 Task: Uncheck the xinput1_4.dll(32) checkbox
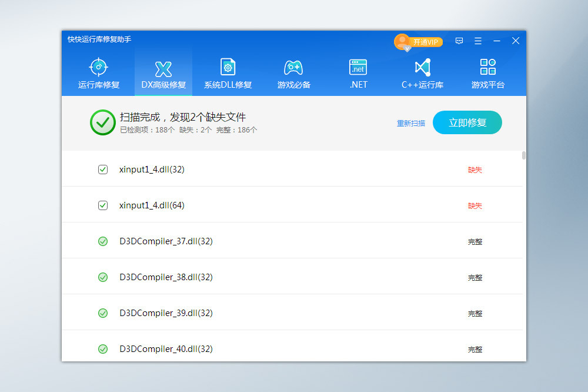pyautogui.click(x=103, y=170)
